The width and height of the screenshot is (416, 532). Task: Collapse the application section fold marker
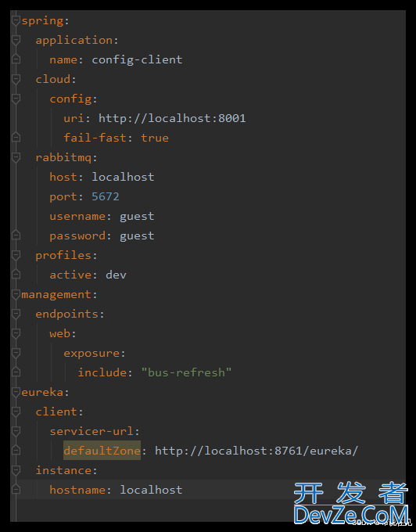click(16, 41)
